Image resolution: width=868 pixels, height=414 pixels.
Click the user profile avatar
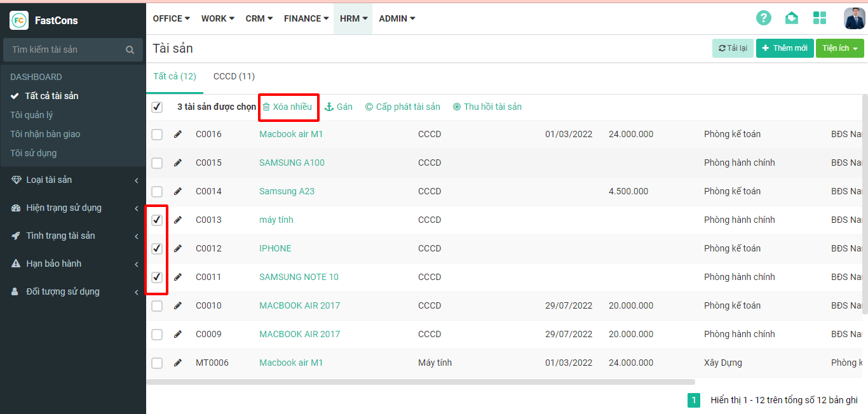click(x=853, y=18)
